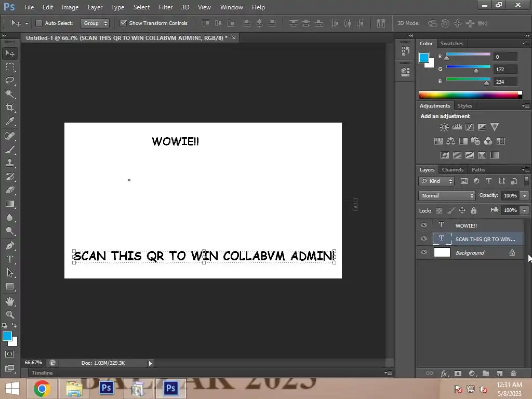The width and height of the screenshot is (532, 399).
Task: Toggle lock image pixels
Action: [x=451, y=211]
